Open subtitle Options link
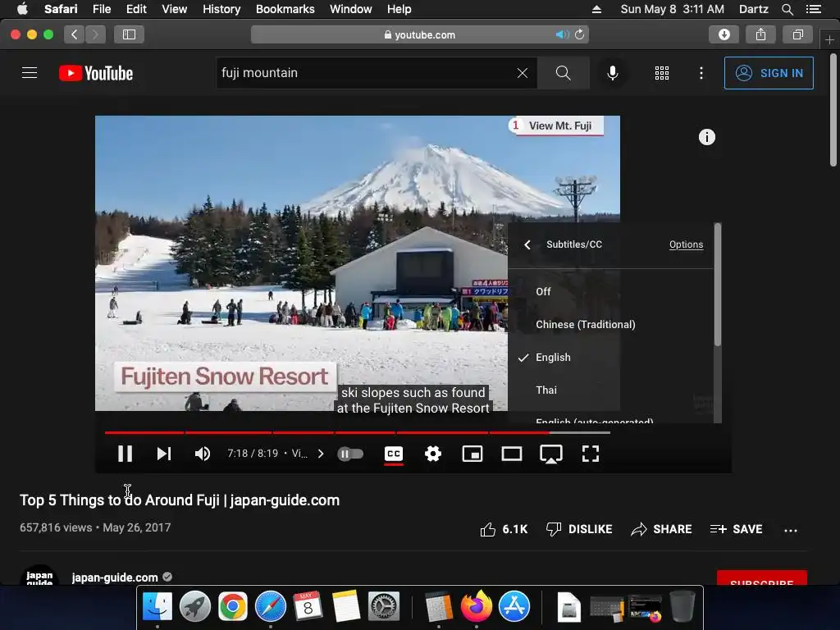Image resolution: width=840 pixels, height=630 pixels. (686, 244)
